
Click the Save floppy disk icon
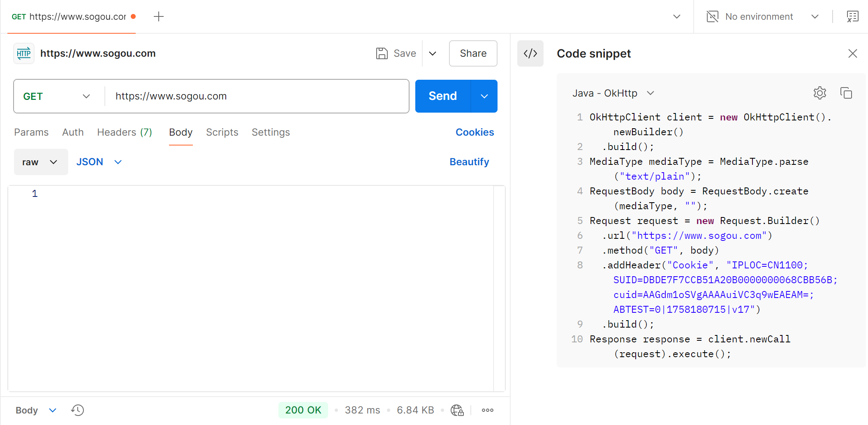click(382, 53)
